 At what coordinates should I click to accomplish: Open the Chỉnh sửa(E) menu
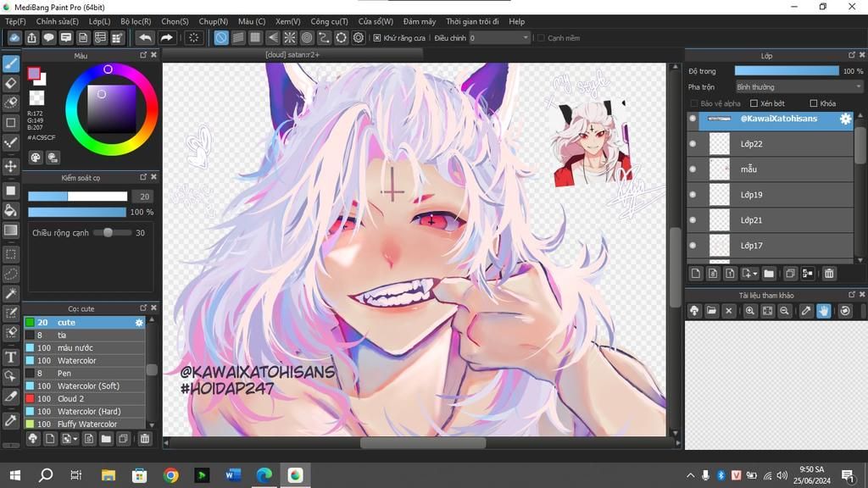(57, 21)
